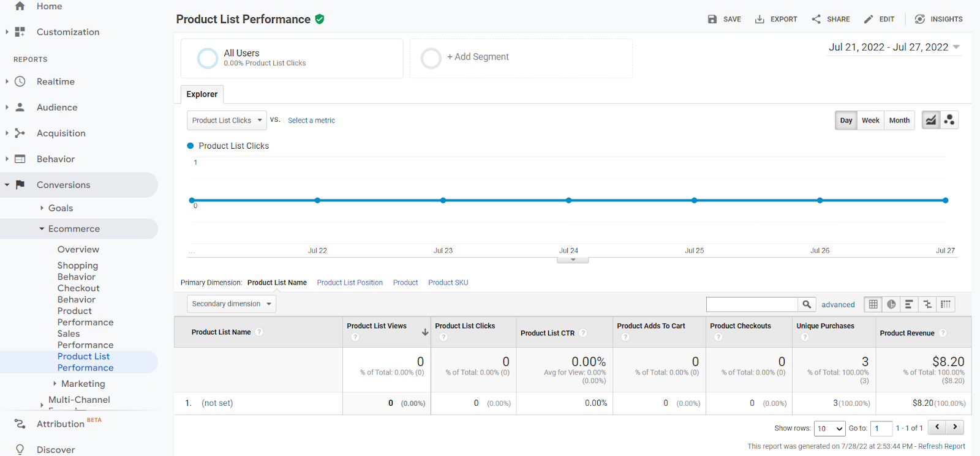Set graph interval to Week
The width and height of the screenshot is (980, 456).
(x=870, y=121)
